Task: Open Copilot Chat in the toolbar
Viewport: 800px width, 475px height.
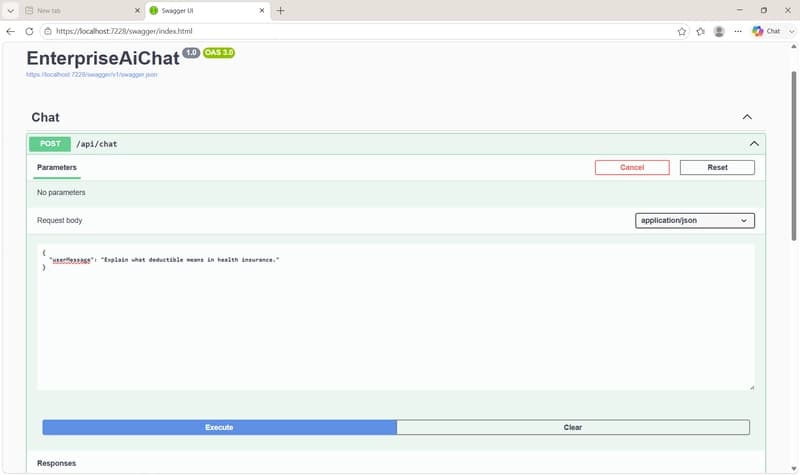Action: click(766, 31)
